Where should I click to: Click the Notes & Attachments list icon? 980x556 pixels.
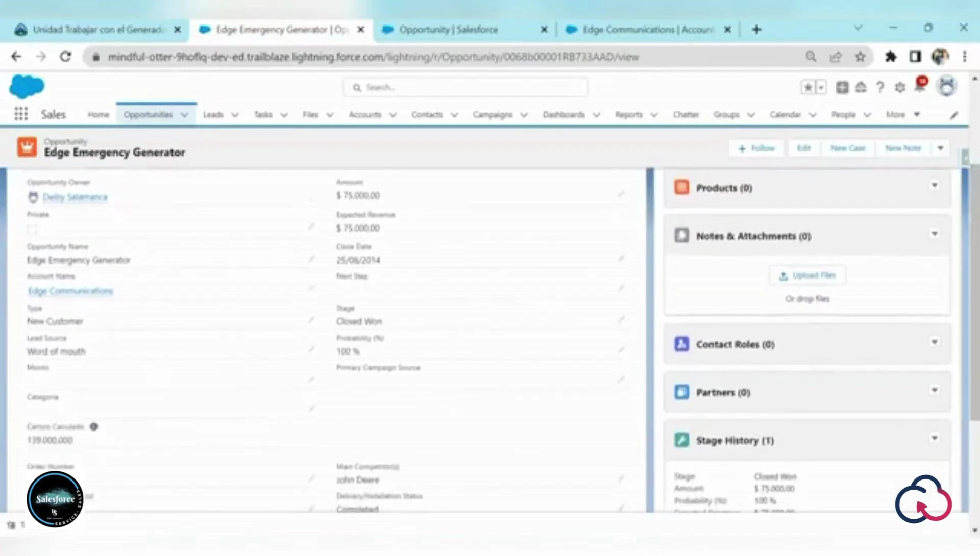pos(681,235)
